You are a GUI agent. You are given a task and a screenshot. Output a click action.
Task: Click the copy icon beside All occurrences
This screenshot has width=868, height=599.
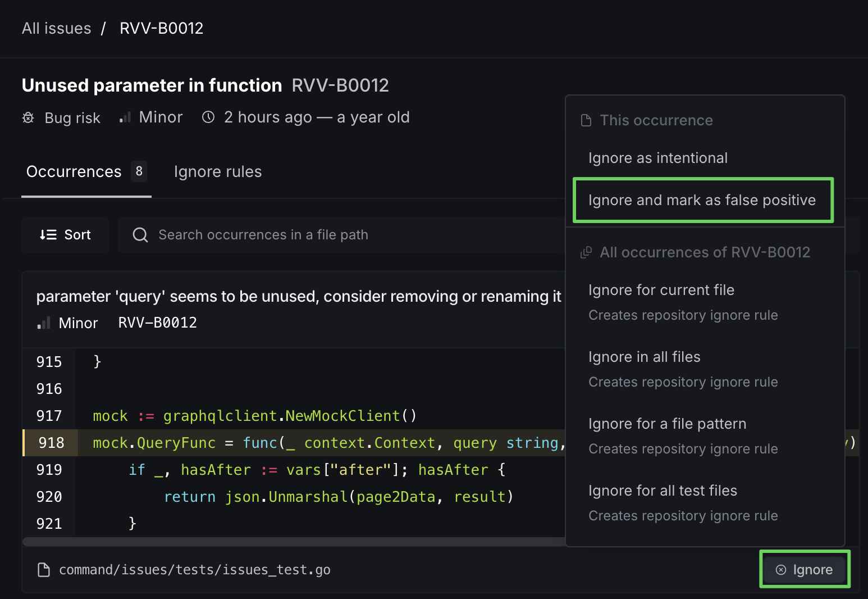(586, 252)
